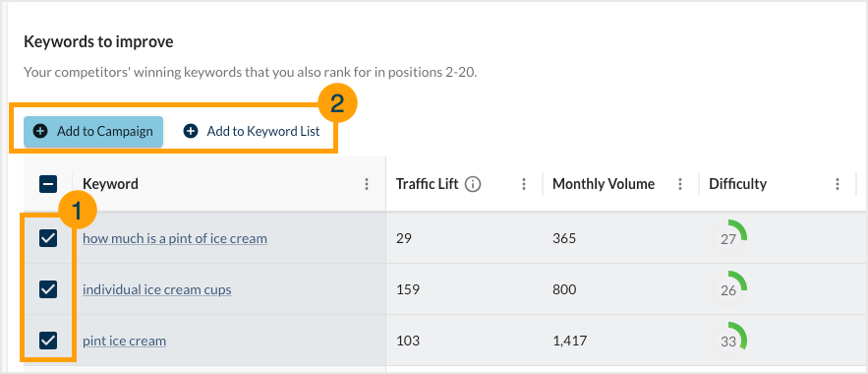Click the 'Keywords to improve' heading

click(x=98, y=41)
